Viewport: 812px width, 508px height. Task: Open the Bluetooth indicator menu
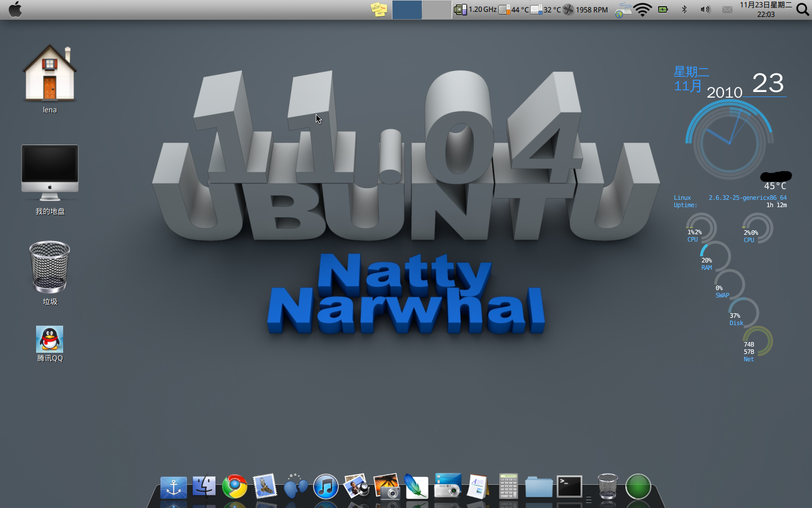tap(684, 10)
